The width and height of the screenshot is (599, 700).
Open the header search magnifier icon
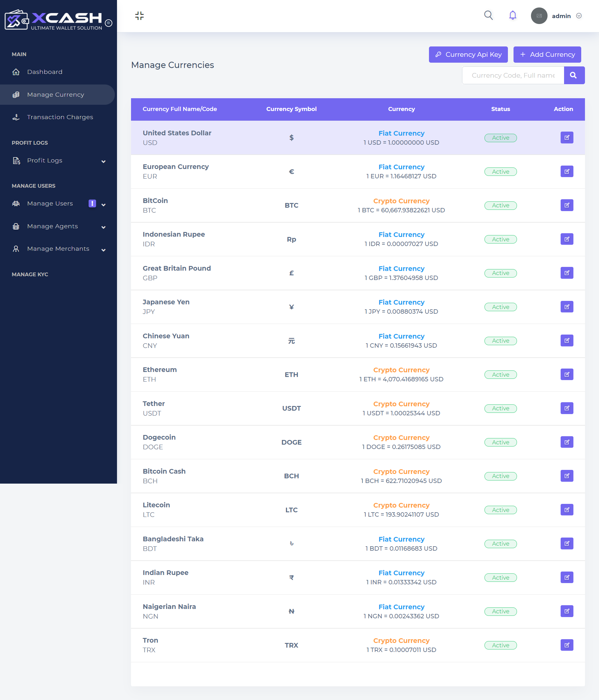488,15
